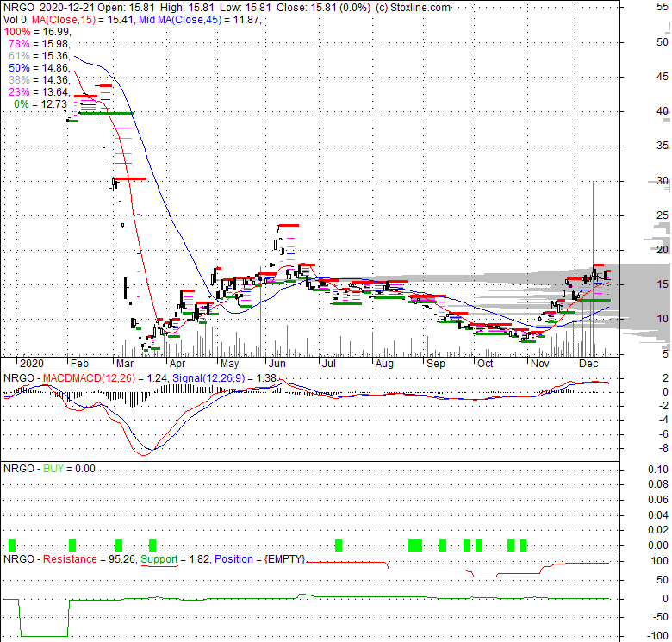
Task: Click the long green support bar near 40
Action: coord(106,113)
